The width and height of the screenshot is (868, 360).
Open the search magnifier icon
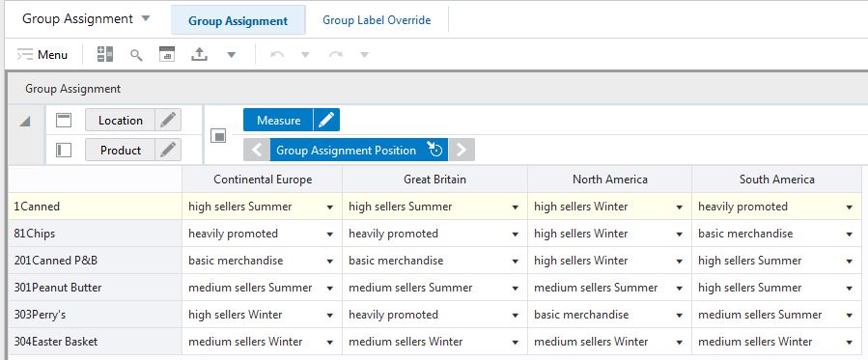click(x=136, y=55)
